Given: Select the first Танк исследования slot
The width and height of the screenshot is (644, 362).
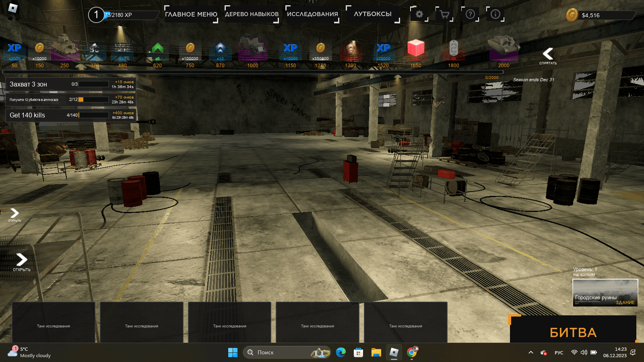Looking at the screenshot, I should point(54,323).
